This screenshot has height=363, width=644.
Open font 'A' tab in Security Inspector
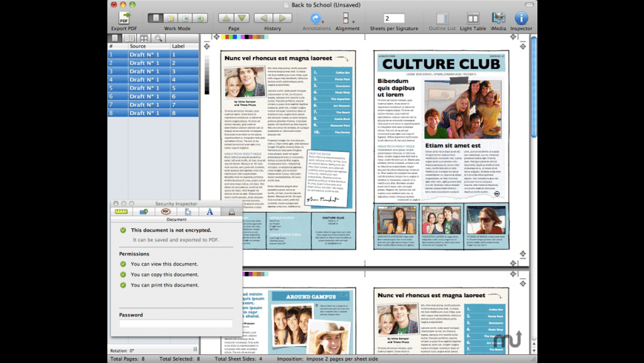(210, 212)
